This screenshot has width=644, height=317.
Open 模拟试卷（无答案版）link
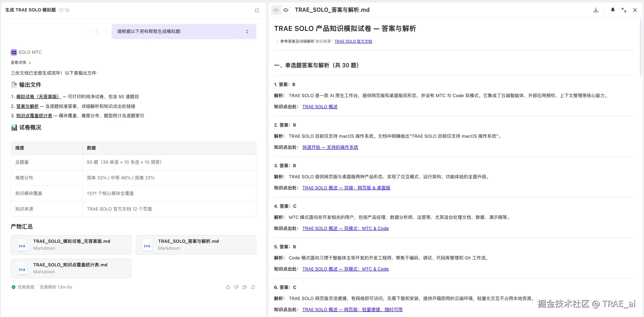coord(38,97)
